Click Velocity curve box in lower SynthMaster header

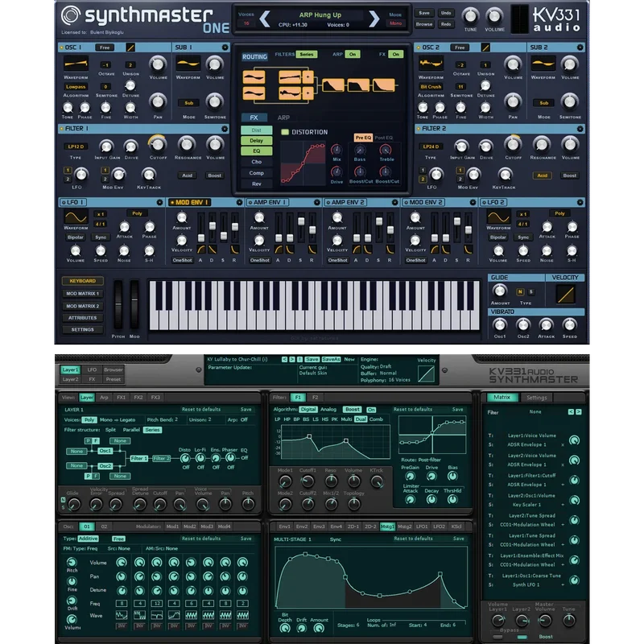(426, 374)
